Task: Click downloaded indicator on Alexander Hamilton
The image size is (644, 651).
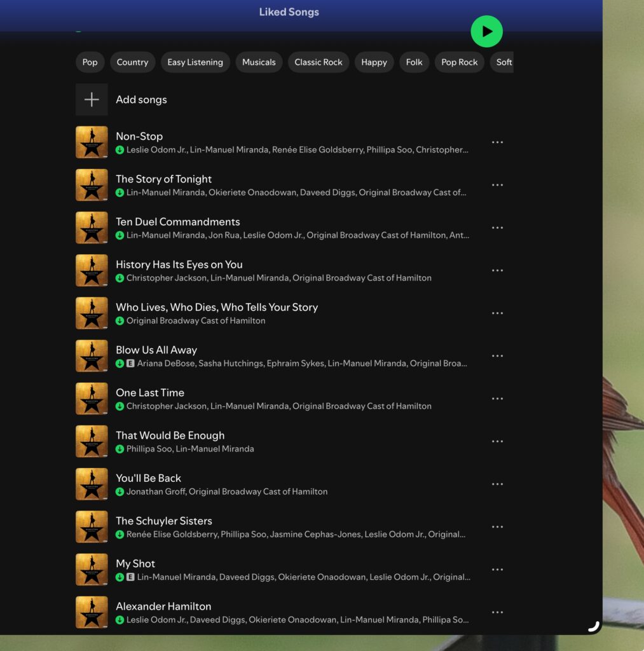Action: (x=120, y=620)
